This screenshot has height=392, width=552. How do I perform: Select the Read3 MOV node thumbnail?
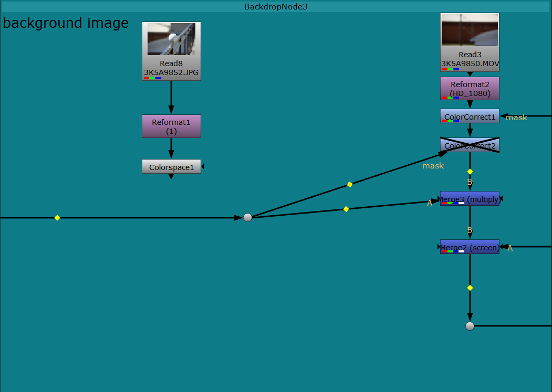(x=470, y=30)
